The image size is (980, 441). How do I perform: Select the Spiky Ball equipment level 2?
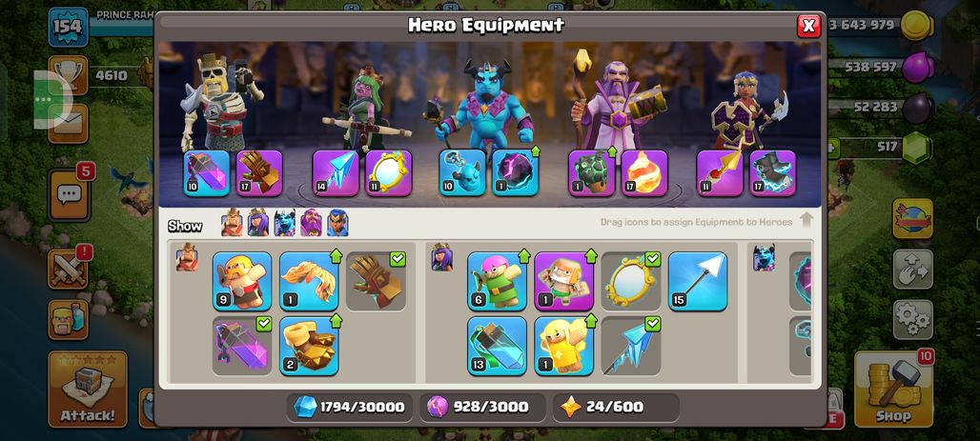[309, 346]
